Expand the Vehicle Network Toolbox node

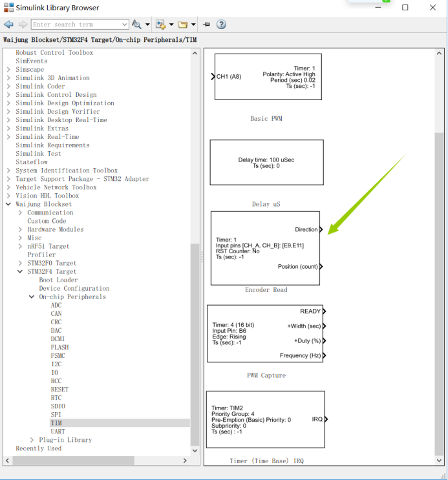point(8,187)
